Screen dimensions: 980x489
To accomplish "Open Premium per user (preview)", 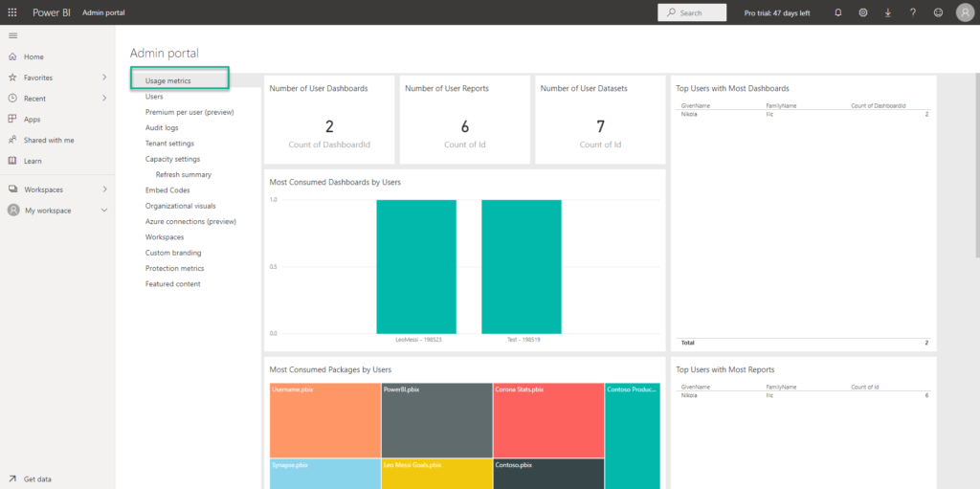I will click(189, 112).
